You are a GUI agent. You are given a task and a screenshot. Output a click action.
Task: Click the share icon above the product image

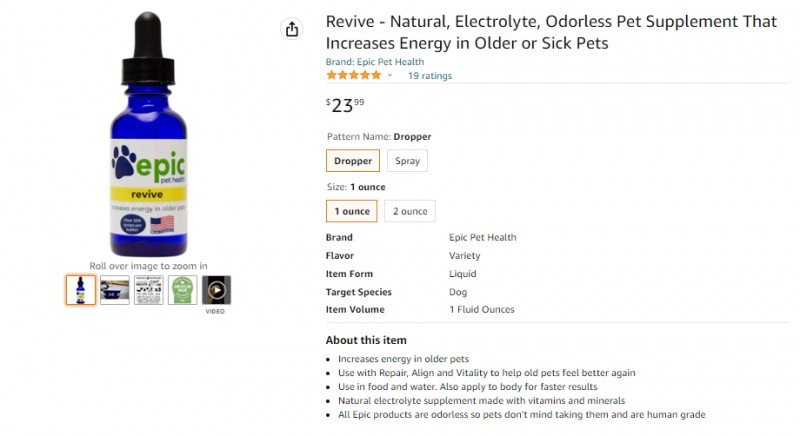tap(292, 30)
